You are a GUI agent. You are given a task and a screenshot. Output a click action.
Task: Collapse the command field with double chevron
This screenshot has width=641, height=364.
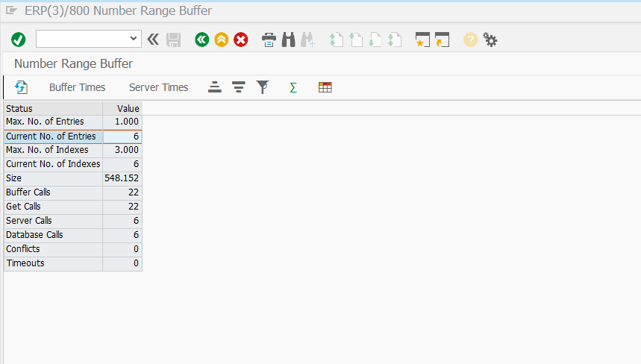[153, 40]
